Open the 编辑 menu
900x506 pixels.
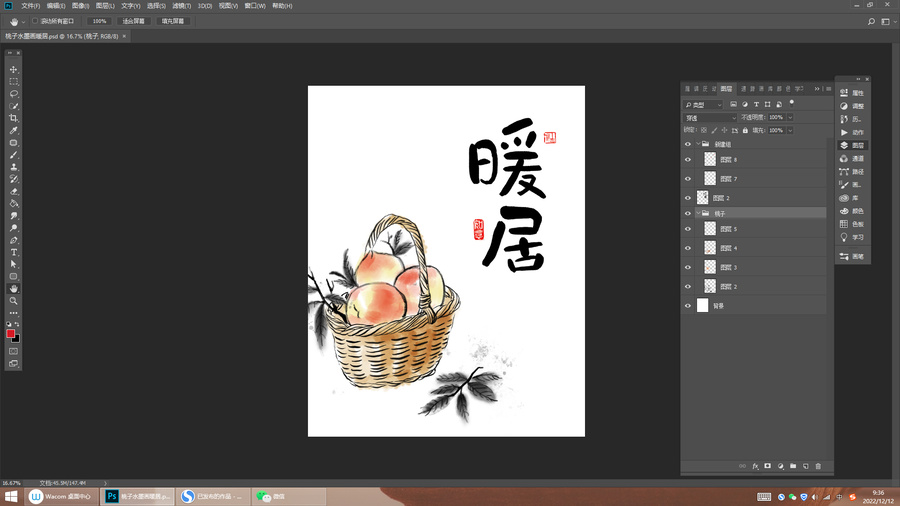click(x=56, y=6)
